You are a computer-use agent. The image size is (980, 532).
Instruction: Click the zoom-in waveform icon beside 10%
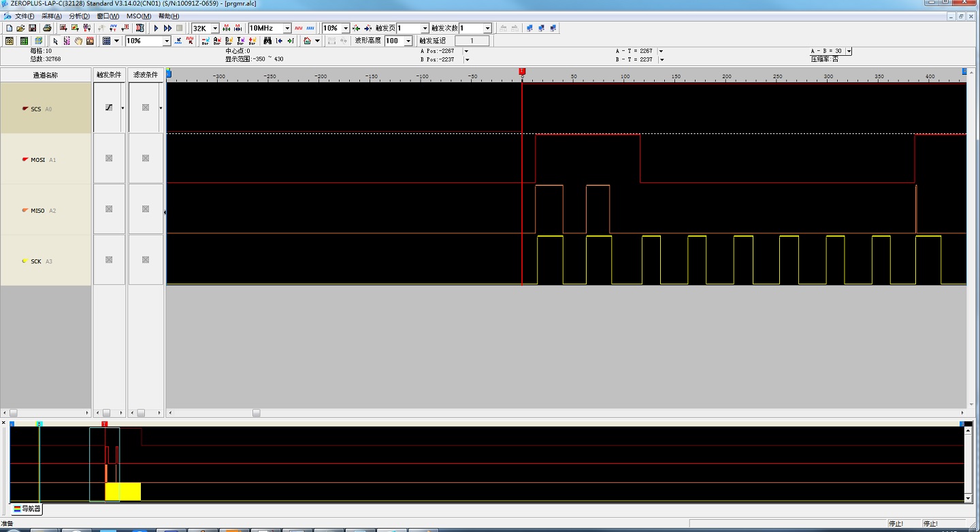click(178, 41)
